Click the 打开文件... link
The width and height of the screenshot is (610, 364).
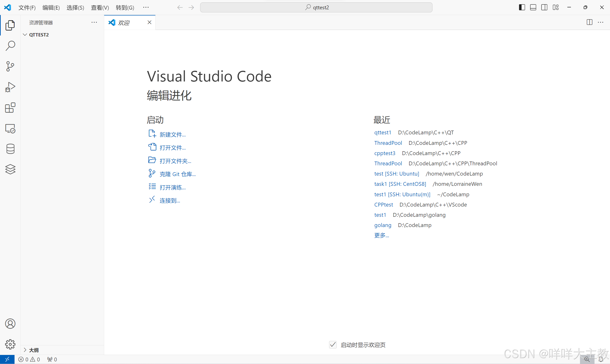pos(173,148)
